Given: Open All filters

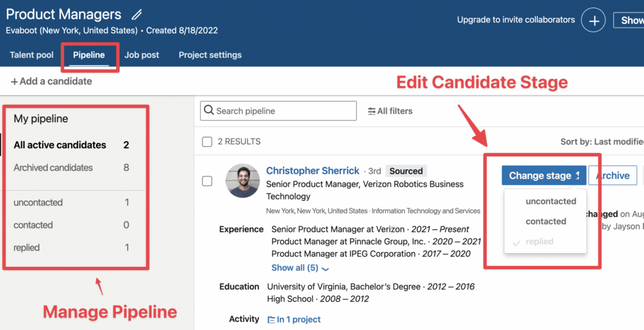Looking at the screenshot, I should (390, 111).
